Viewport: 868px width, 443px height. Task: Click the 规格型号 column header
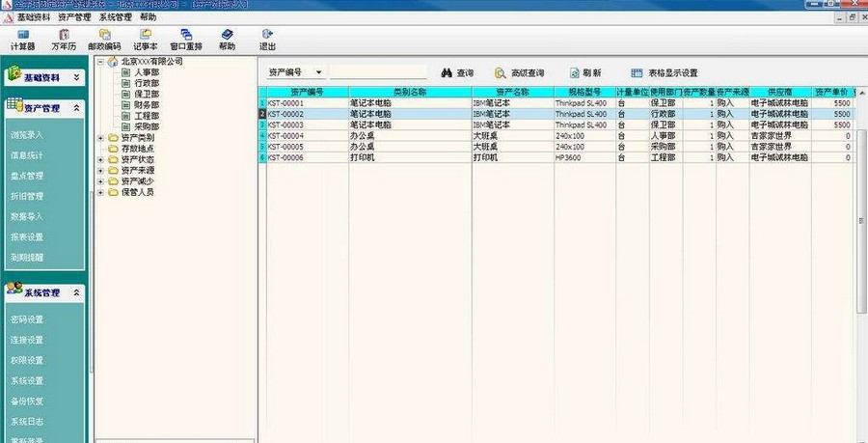(584, 92)
